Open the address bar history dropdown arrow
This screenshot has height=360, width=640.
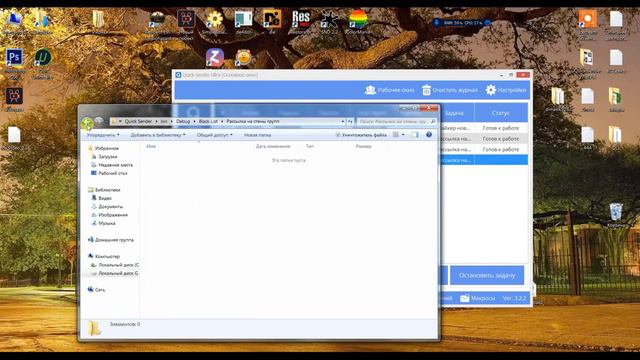coord(342,121)
